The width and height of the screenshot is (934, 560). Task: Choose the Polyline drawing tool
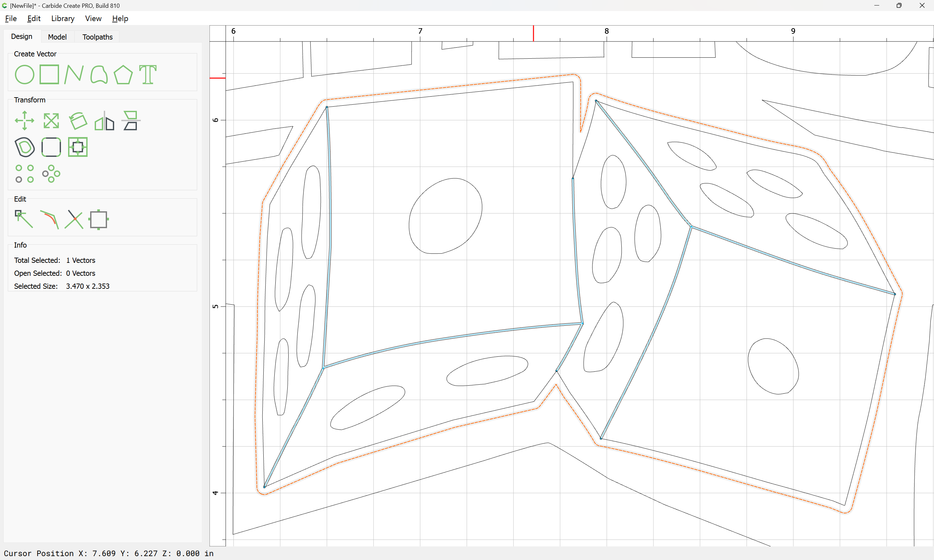(74, 74)
